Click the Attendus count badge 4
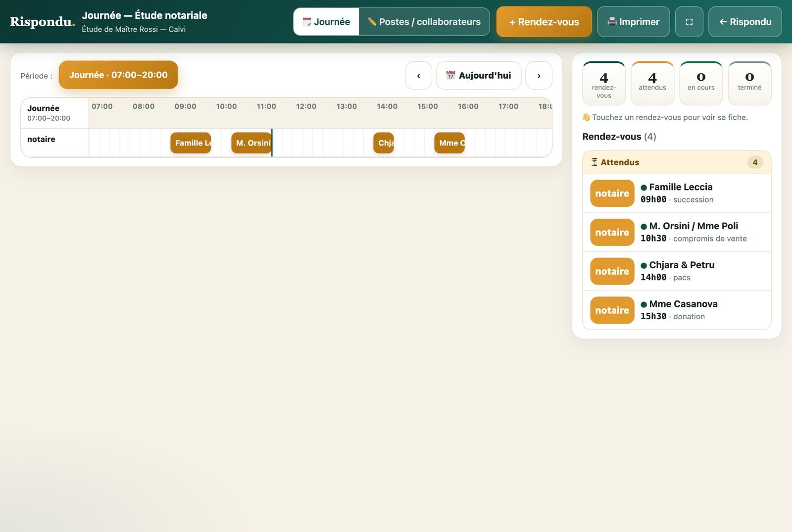 coord(755,162)
